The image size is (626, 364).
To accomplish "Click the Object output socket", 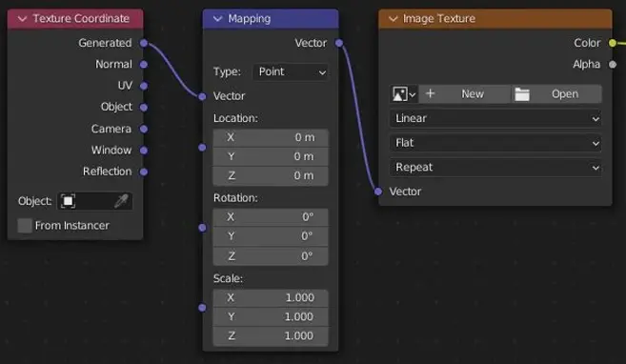I will (x=144, y=107).
